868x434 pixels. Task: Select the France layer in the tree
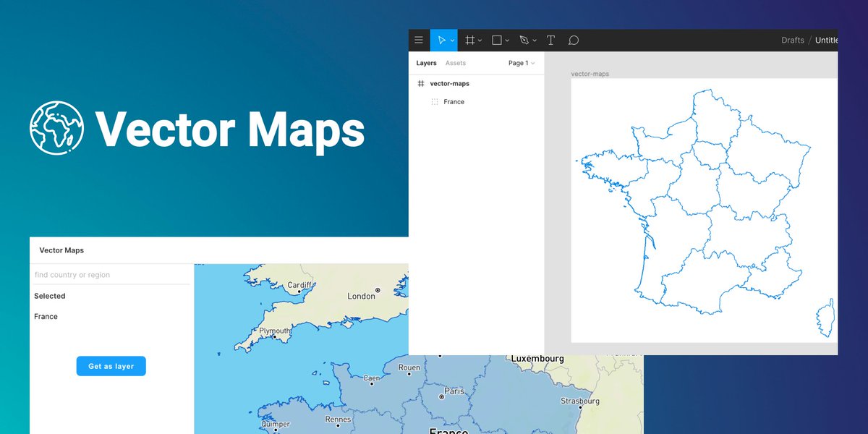coord(454,101)
